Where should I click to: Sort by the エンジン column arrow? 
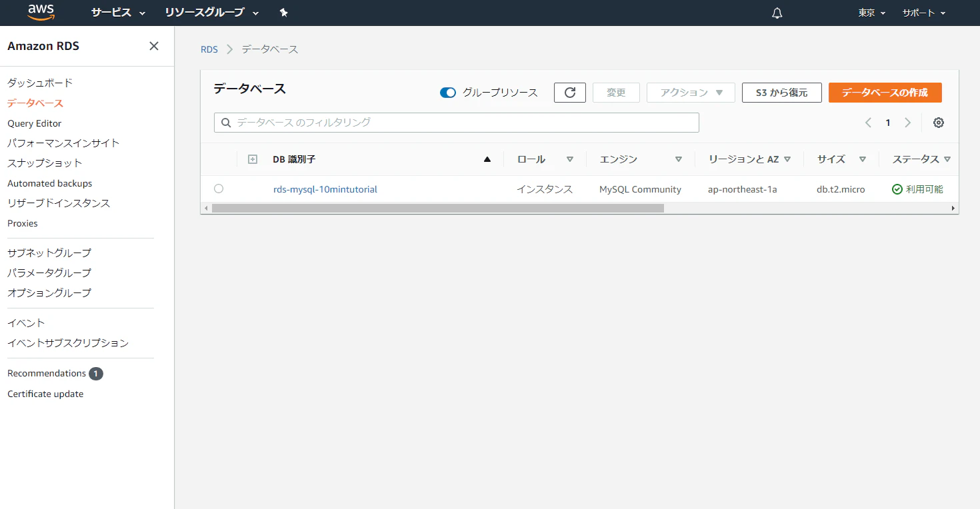679,159
